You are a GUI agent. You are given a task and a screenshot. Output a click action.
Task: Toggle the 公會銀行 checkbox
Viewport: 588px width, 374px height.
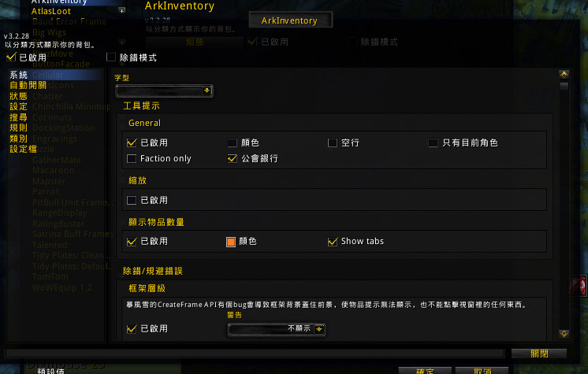point(232,158)
